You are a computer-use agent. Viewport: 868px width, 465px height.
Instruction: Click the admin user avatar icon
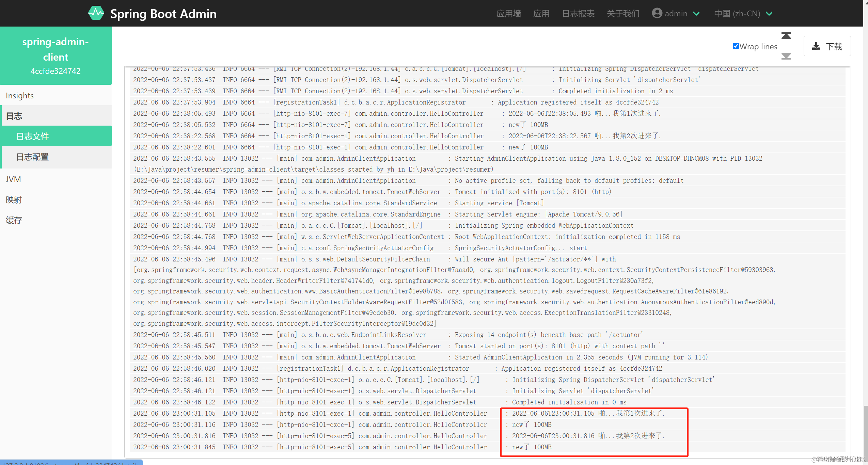(x=657, y=13)
